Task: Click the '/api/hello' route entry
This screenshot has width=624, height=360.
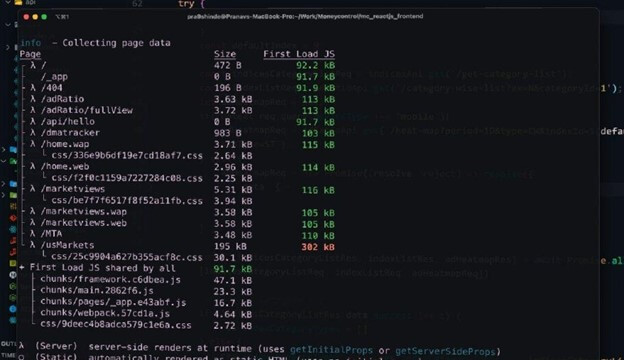Action: click(x=68, y=121)
